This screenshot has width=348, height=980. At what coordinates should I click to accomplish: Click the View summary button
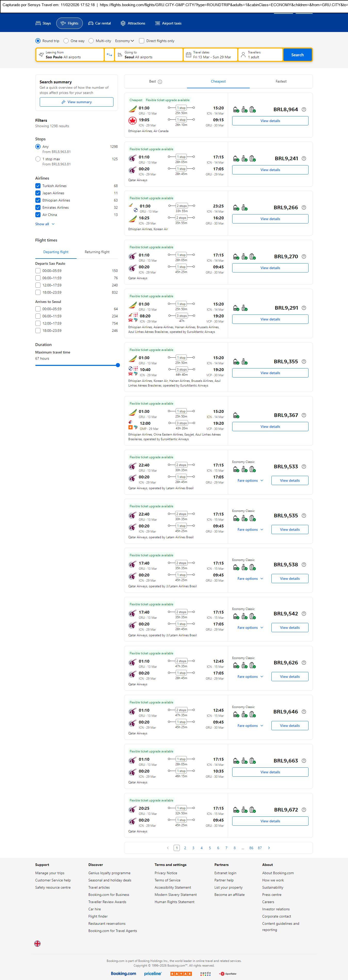pyautogui.click(x=76, y=102)
